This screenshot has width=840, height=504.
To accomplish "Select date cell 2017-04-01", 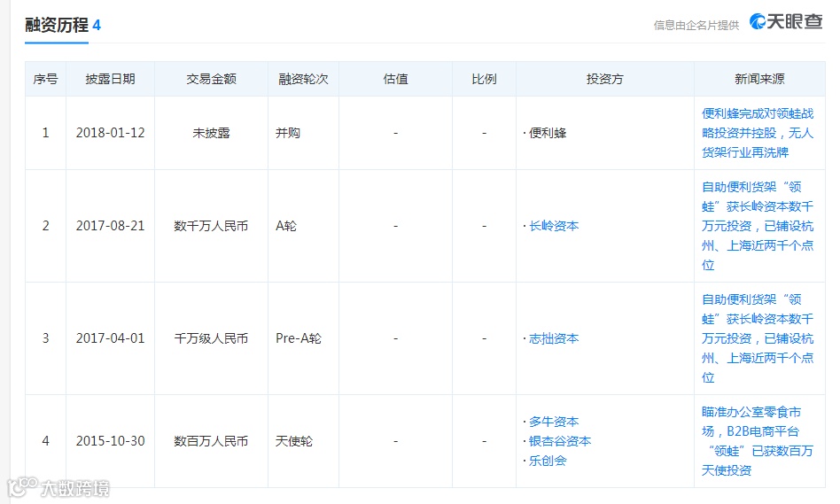I will (111, 338).
